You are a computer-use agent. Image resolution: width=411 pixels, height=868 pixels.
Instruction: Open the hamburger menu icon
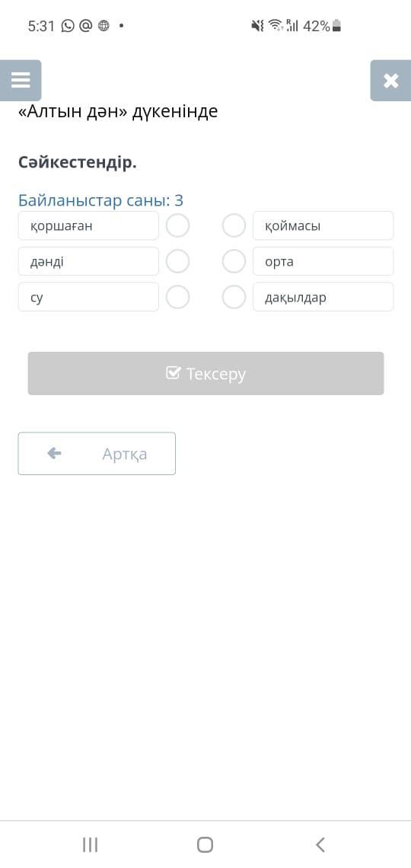pos(21,81)
